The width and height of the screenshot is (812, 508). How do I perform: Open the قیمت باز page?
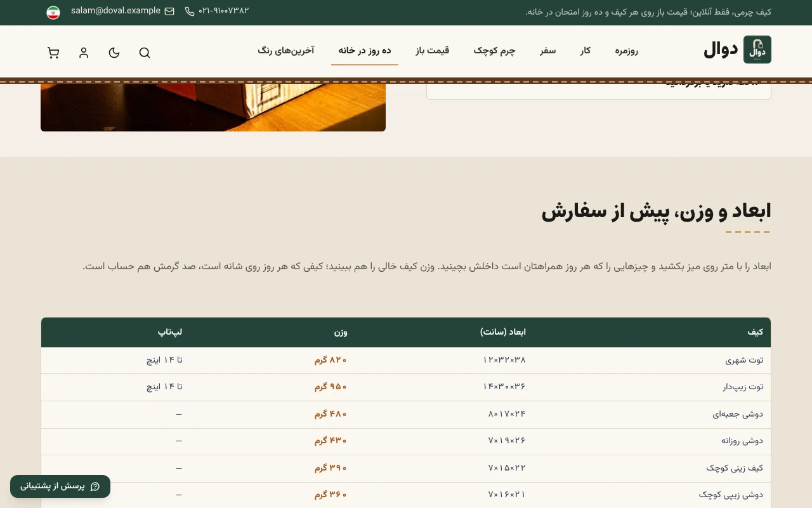click(x=433, y=51)
